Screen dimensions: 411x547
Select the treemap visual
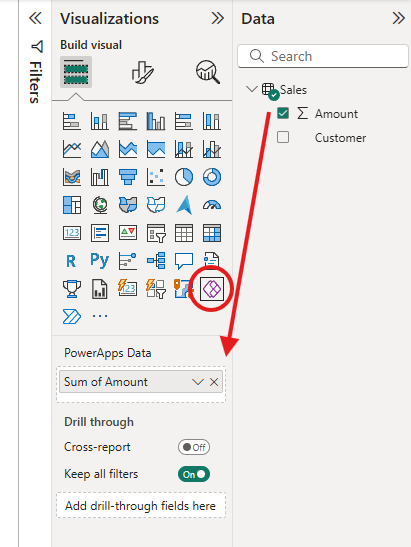coord(72,205)
